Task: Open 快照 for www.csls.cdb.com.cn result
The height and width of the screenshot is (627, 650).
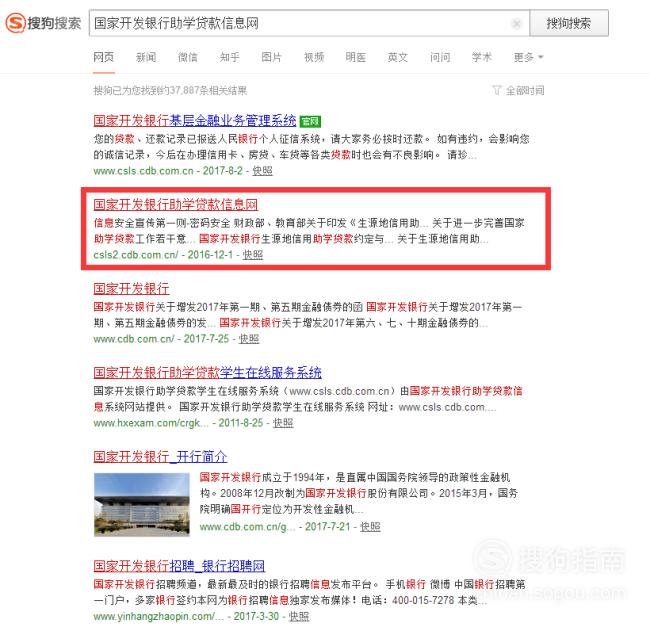Action: pos(262,171)
